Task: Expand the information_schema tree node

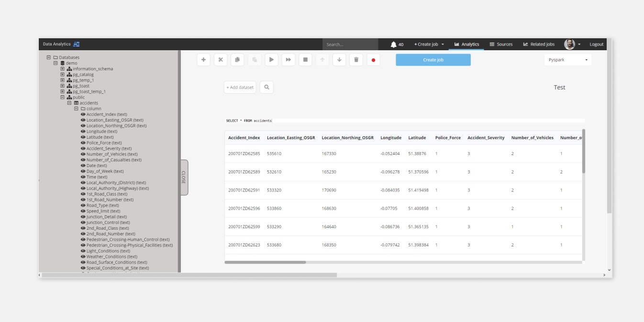Action: [x=62, y=69]
